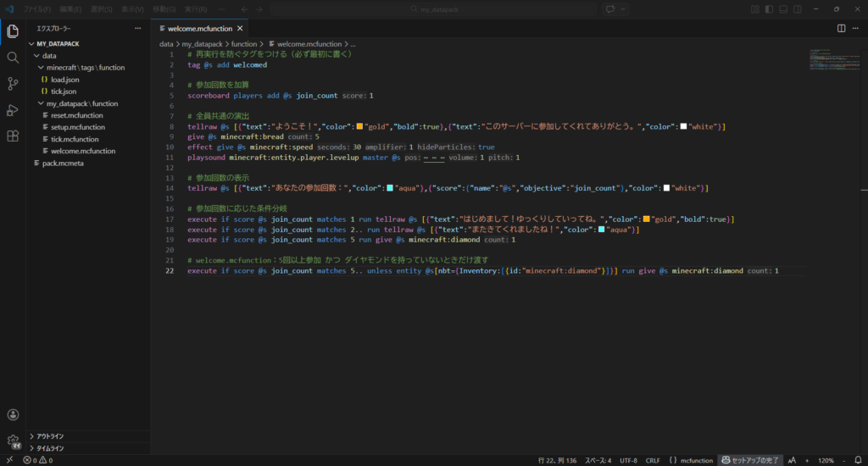Click the notifications bell in status bar
The image size is (868, 466).
tap(856, 460)
